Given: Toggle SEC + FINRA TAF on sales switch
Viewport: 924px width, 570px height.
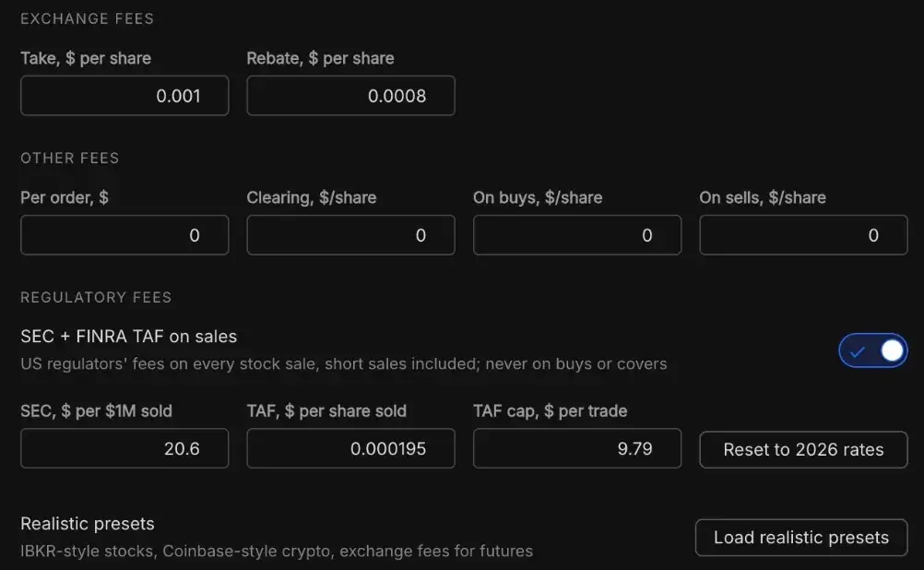Looking at the screenshot, I should tap(872, 350).
